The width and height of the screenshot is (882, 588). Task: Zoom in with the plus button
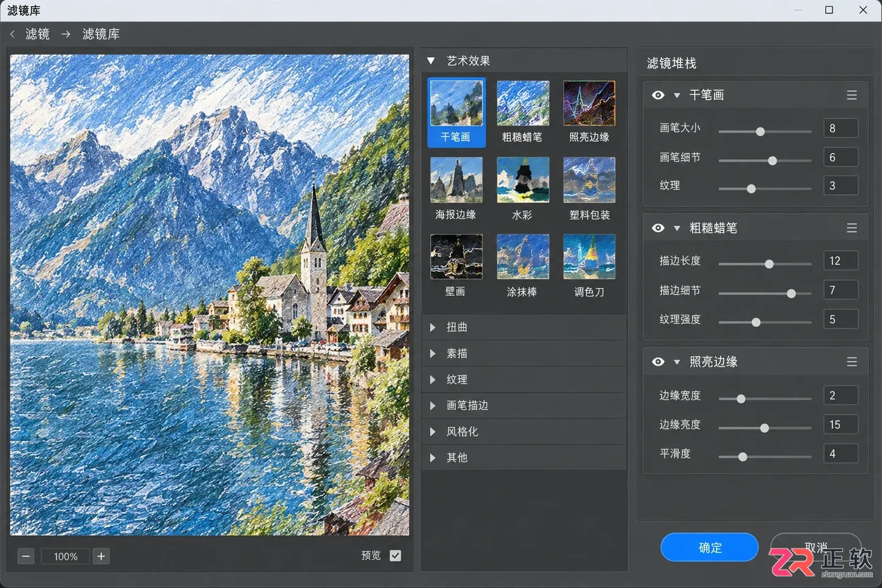click(x=101, y=556)
